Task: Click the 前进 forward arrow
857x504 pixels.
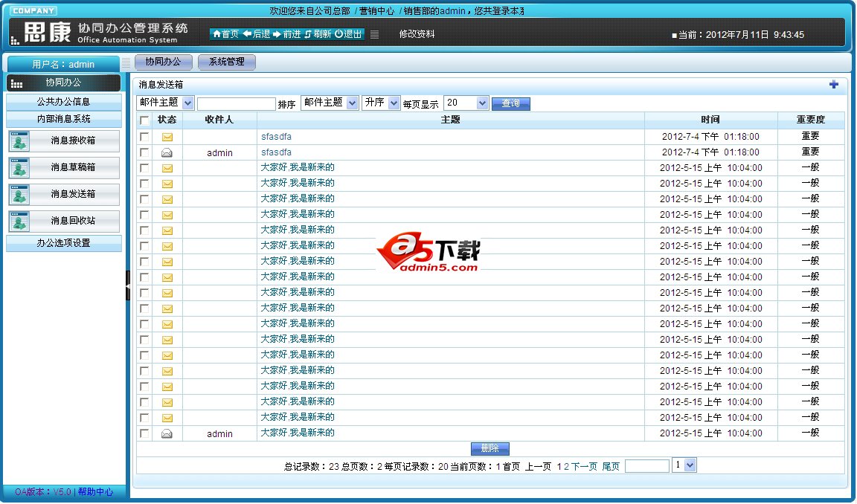Action: (277, 34)
